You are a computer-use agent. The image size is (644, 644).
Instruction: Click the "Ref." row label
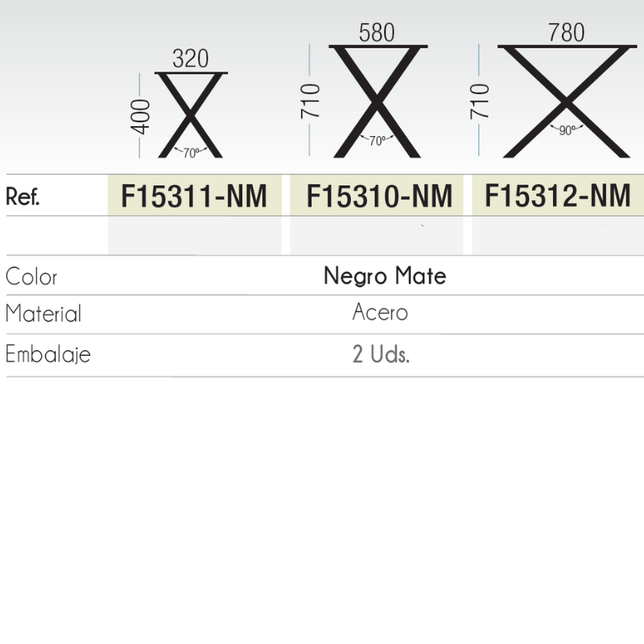click(x=24, y=197)
